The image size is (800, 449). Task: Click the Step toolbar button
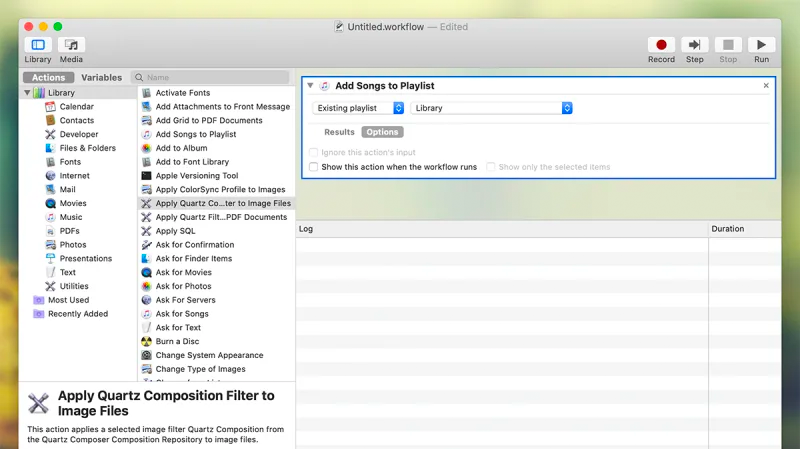[694, 45]
